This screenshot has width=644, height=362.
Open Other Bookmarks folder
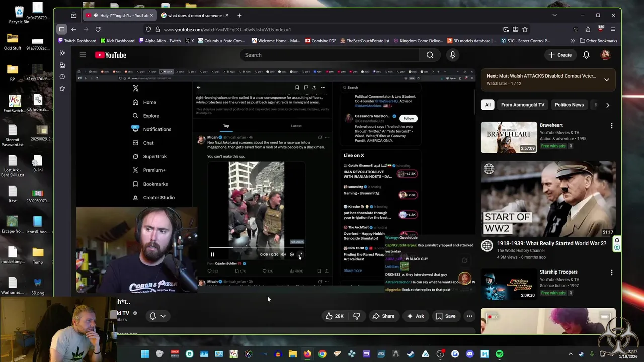tap(598, 41)
